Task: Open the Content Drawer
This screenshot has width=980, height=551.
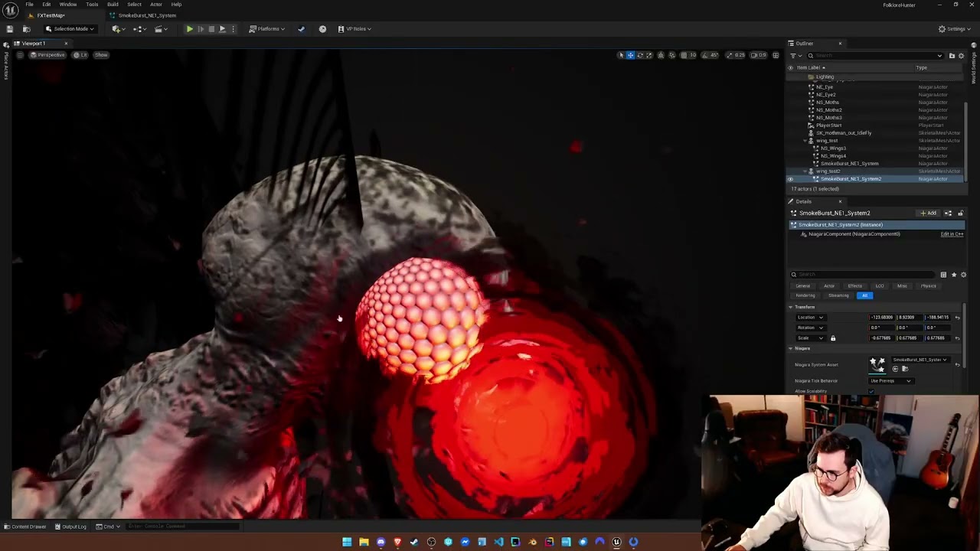Action: click(x=26, y=527)
